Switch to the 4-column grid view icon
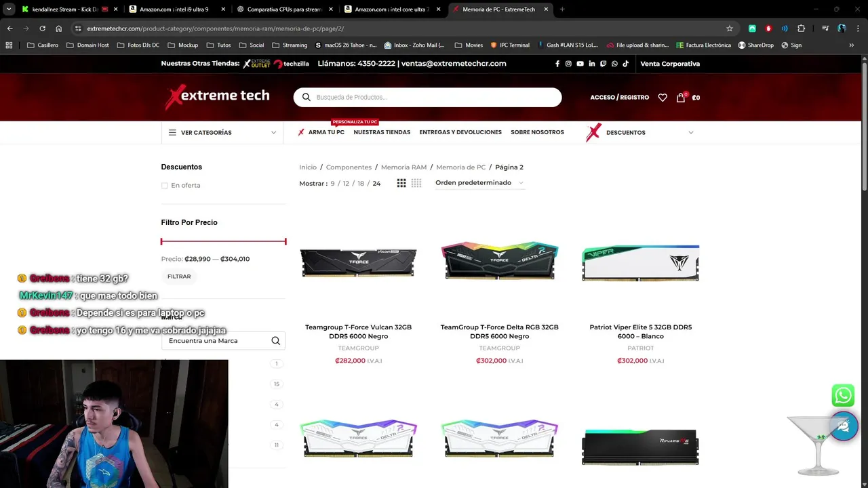Image resolution: width=868 pixels, height=488 pixels. [416, 183]
